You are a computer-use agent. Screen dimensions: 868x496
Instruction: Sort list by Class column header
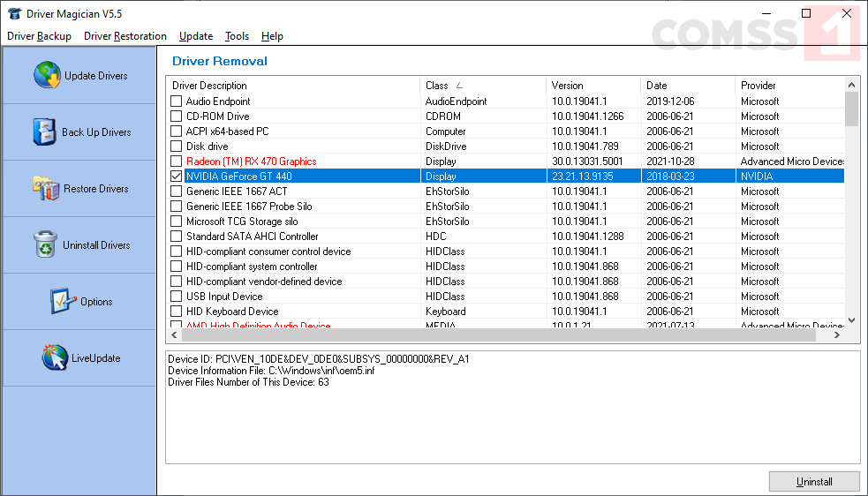(x=483, y=86)
